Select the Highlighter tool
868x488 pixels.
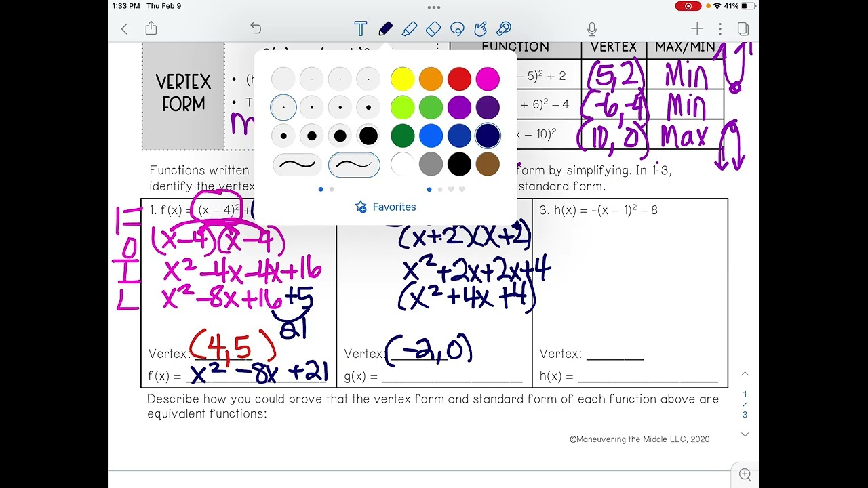tap(410, 28)
